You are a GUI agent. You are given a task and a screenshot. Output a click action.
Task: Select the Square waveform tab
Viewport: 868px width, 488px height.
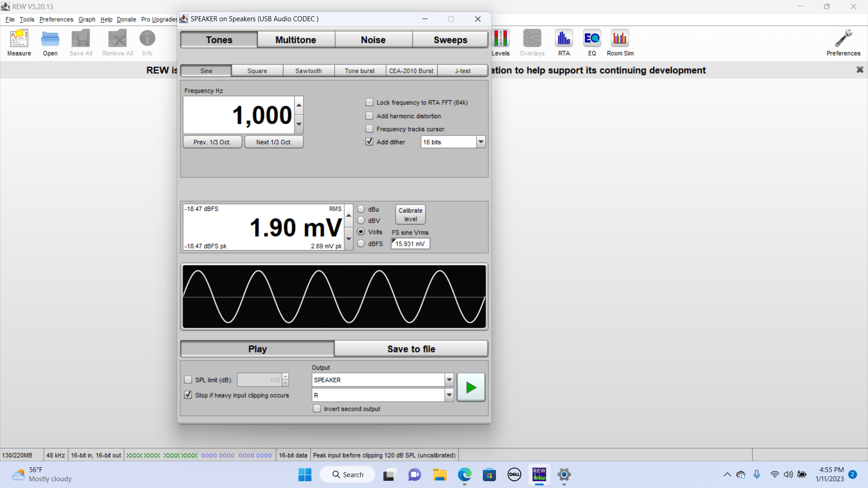[x=257, y=71]
